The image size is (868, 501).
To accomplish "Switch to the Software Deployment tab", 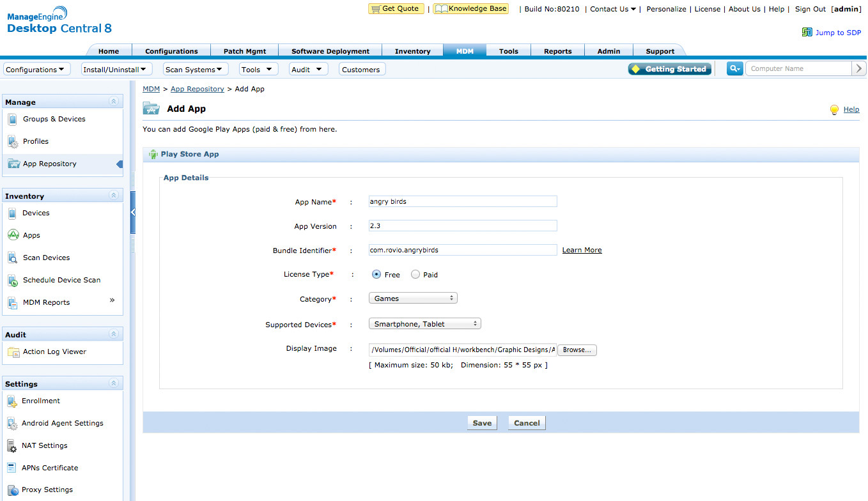I will tap(330, 50).
